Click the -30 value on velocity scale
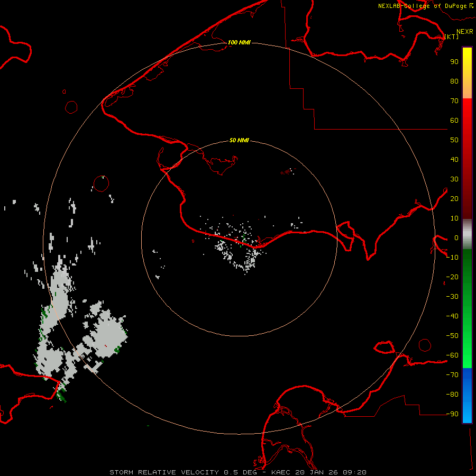This screenshot has height=476, width=476. coord(452,297)
